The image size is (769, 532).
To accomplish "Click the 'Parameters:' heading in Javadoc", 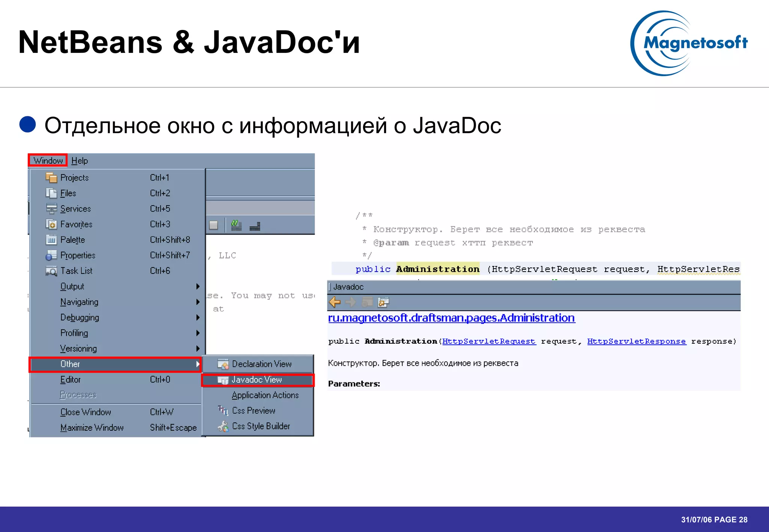I will (354, 384).
